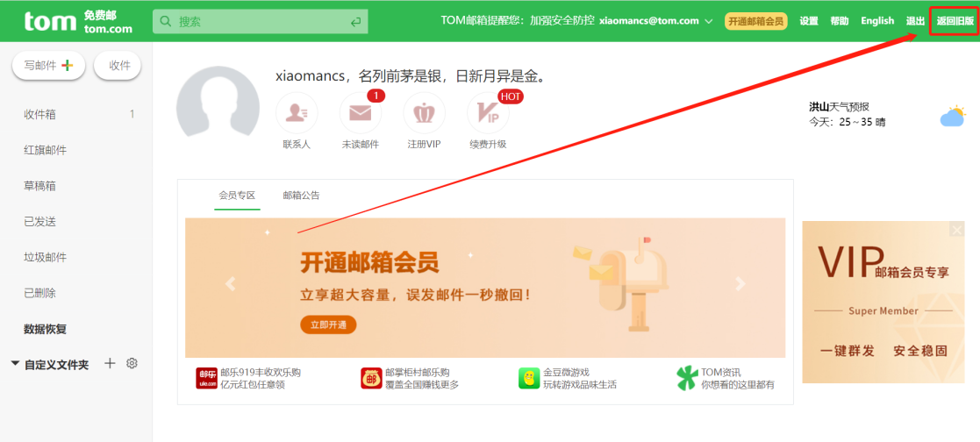Screen dimensions: 980x442
Task: Click the 邮乐919 red logo icon
Action: pyautogui.click(x=206, y=378)
